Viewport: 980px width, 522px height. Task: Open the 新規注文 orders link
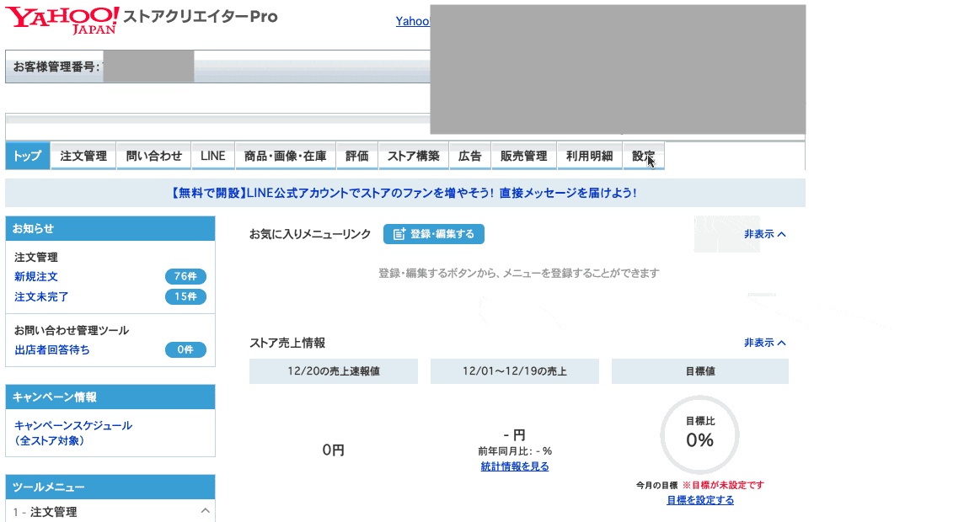[35, 276]
